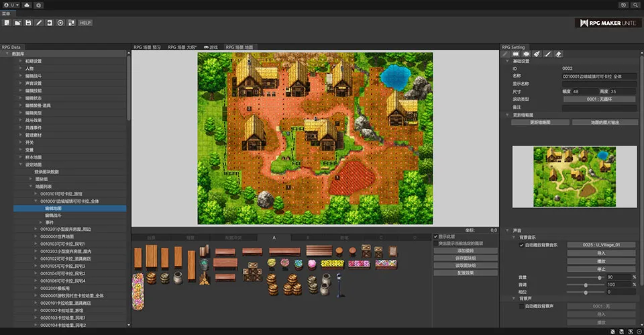Click the Open project folder icon
The image size is (644, 335).
17,23
